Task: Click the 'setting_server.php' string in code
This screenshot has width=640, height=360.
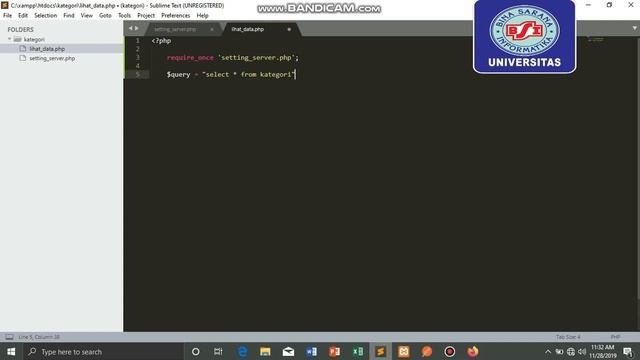Action: point(256,58)
